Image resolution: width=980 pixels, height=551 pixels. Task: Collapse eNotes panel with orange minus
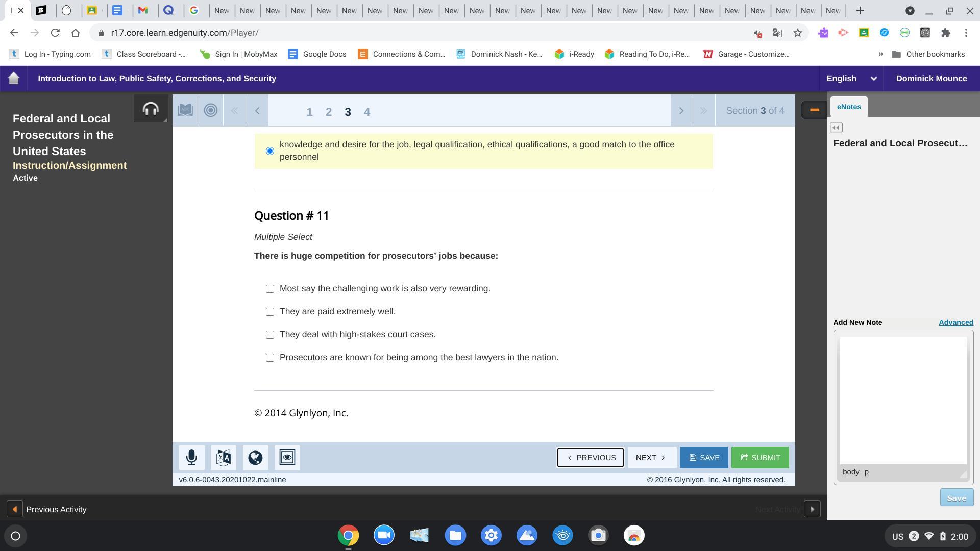[x=814, y=110]
